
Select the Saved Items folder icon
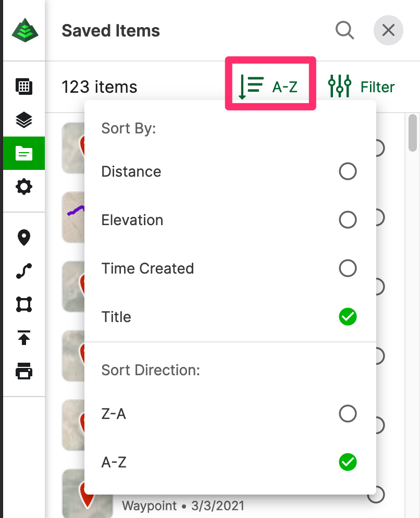(x=24, y=153)
